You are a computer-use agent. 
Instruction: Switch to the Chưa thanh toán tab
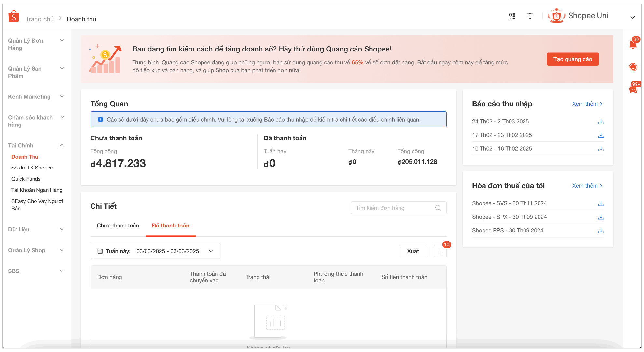[118, 226]
